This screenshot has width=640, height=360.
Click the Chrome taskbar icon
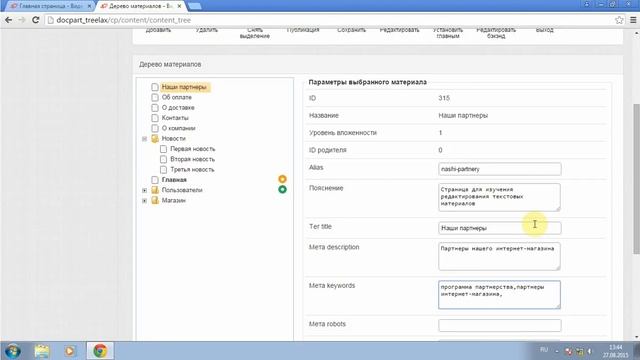click(100, 351)
